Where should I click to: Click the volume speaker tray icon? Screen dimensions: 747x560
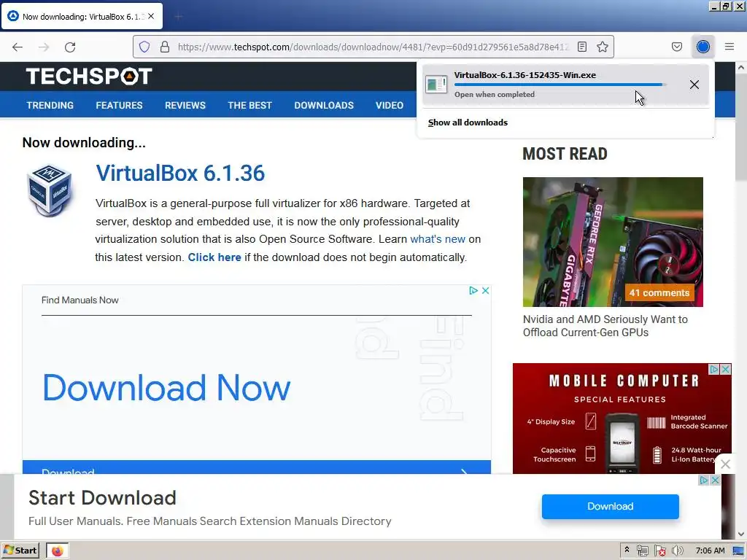click(x=677, y=551)
